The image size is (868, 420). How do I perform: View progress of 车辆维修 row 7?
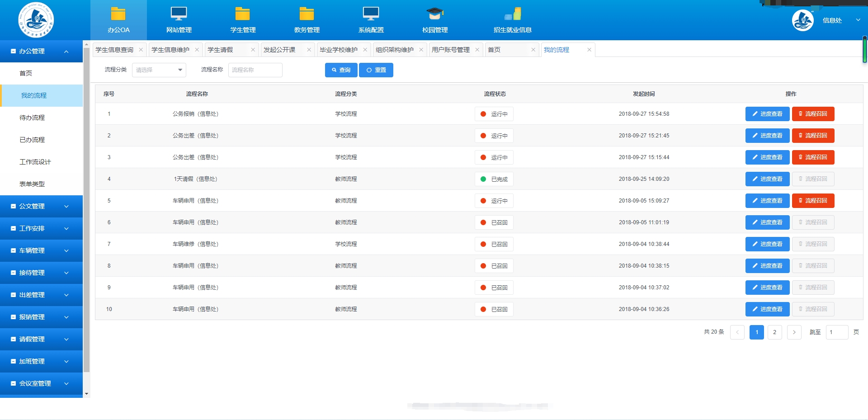[767, 244]
